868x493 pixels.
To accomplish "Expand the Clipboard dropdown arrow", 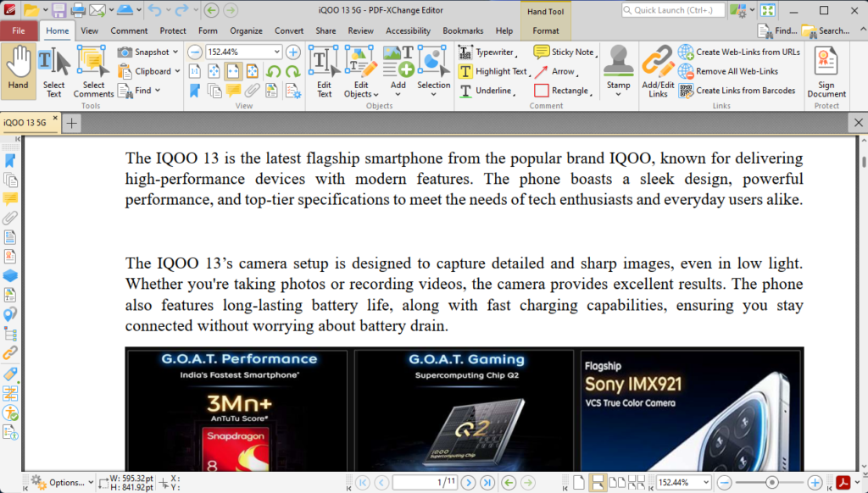I will click(177, 71).
